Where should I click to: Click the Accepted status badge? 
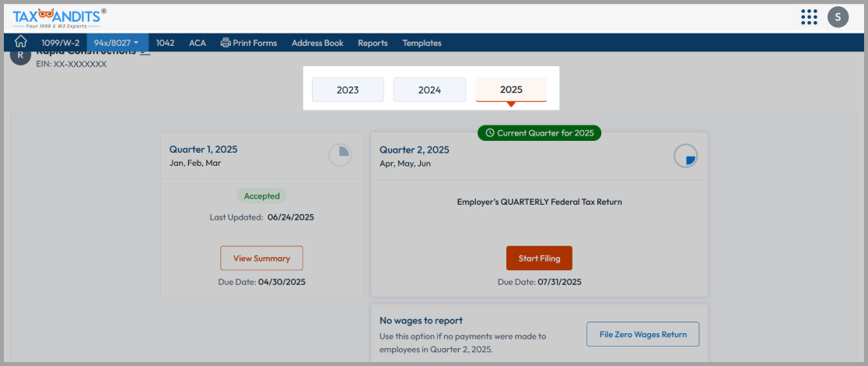pos(262,195)
